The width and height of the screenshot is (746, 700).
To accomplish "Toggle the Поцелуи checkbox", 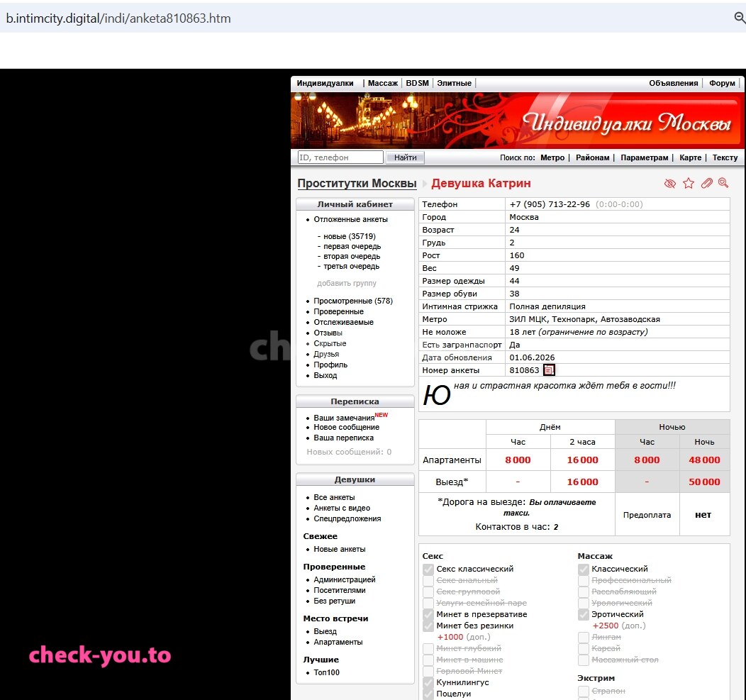I will click(428, 694).
